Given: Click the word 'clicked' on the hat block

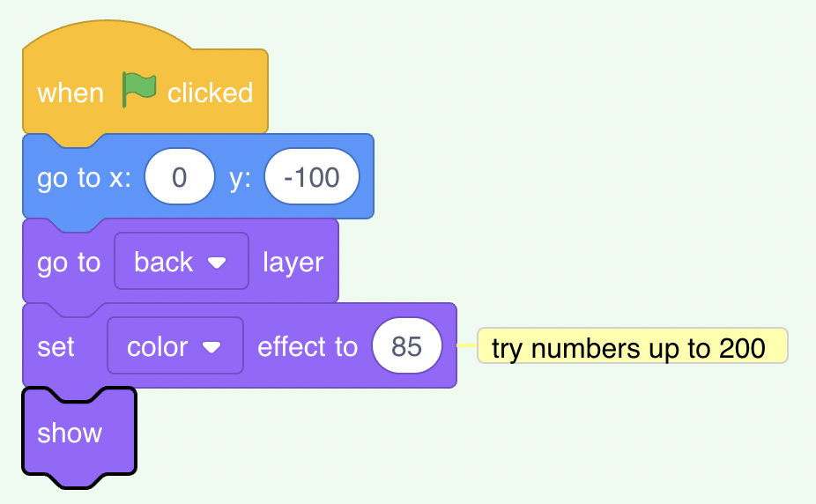Looking at the screenshot, I should pyautogui.click(x=211, y=93).
